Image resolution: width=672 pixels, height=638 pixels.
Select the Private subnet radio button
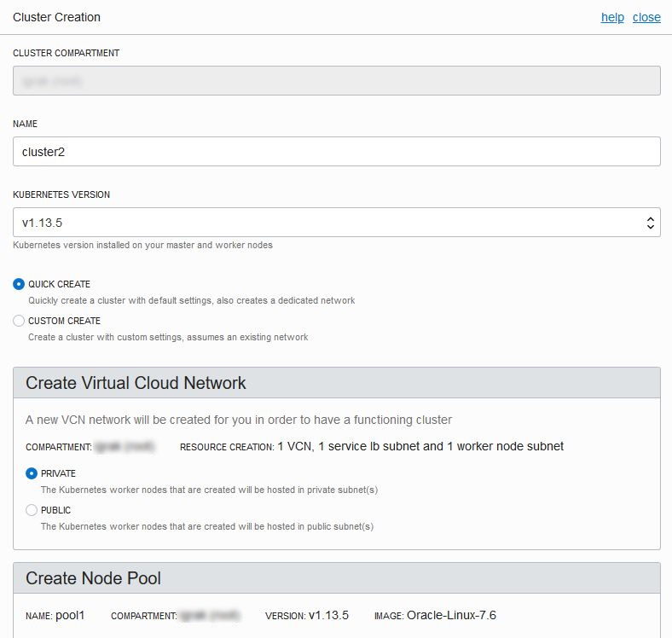[32, 473]
